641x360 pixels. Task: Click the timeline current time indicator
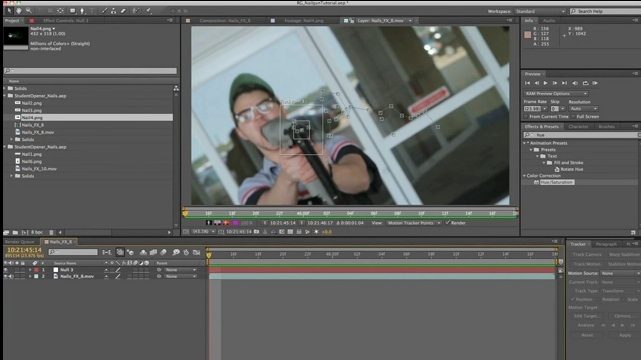click(209, 255)
